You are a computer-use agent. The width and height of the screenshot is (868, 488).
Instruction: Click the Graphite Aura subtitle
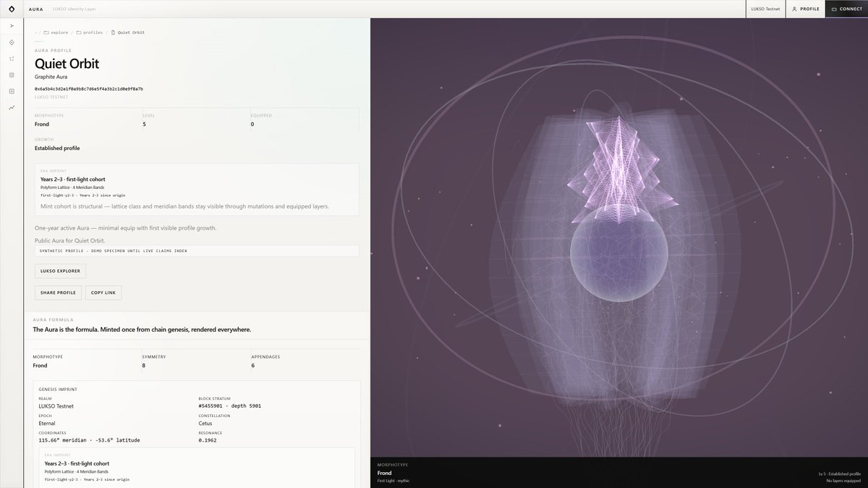(52, 77)
